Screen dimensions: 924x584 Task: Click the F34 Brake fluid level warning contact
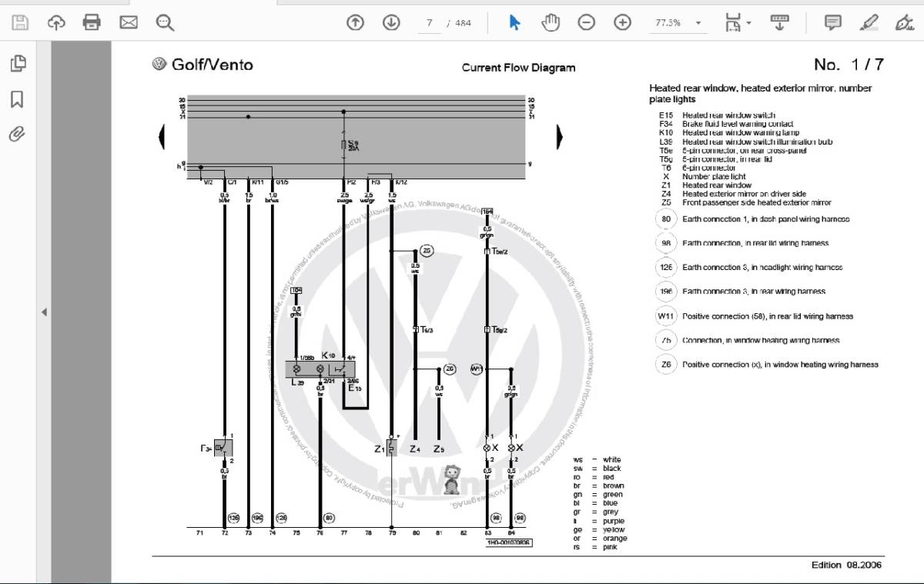[x=726, y=124]
